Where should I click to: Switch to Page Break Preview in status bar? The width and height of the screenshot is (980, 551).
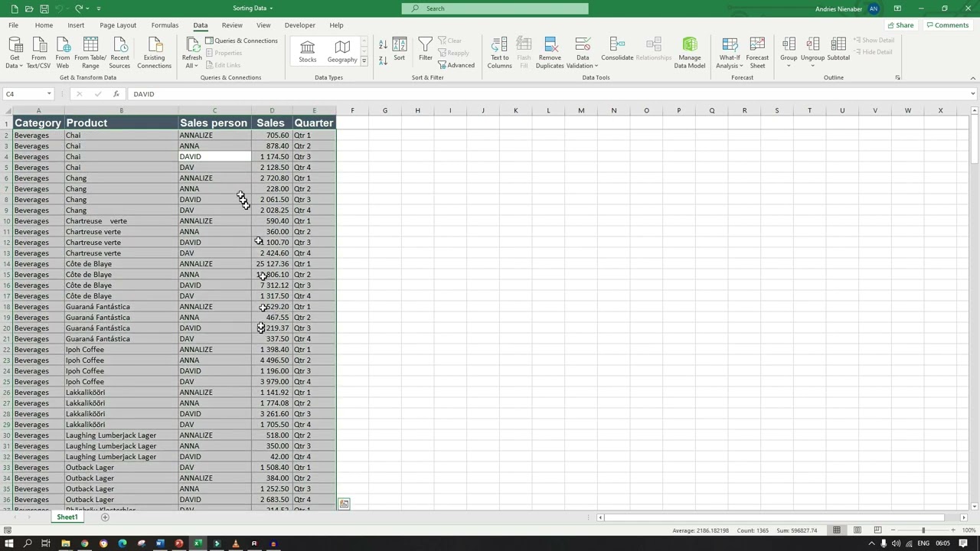point(877,530)
